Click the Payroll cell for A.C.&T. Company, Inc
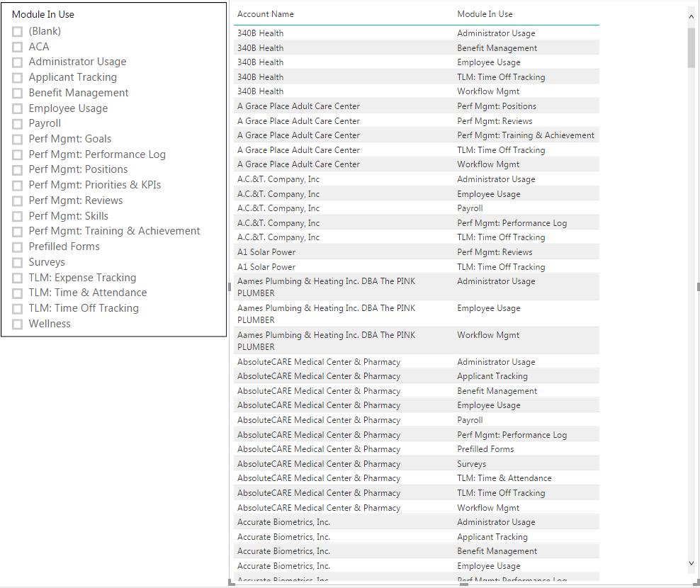 click(470, 208)
